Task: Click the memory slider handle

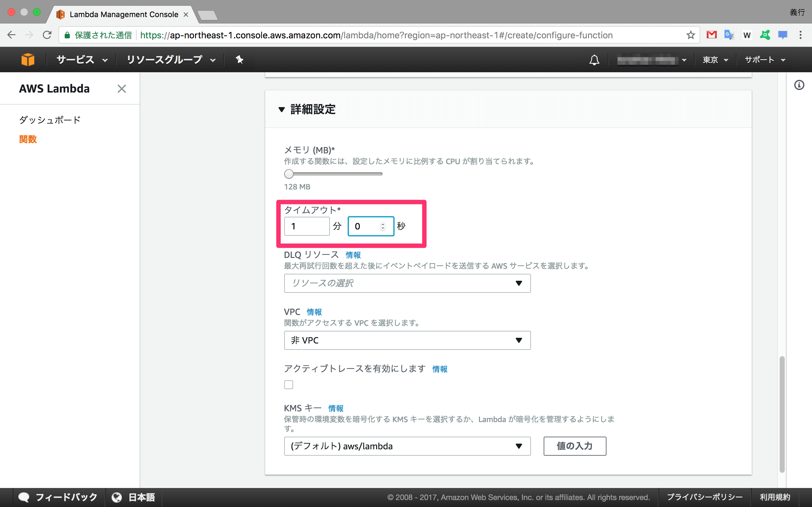Action: (x=289, y=174)
